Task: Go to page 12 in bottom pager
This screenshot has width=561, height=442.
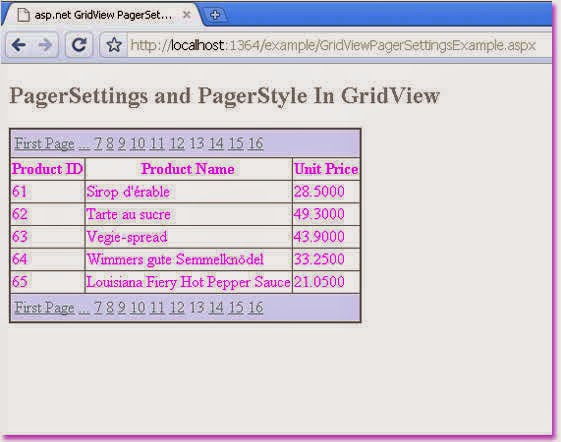Action: [x=177, y=307]
